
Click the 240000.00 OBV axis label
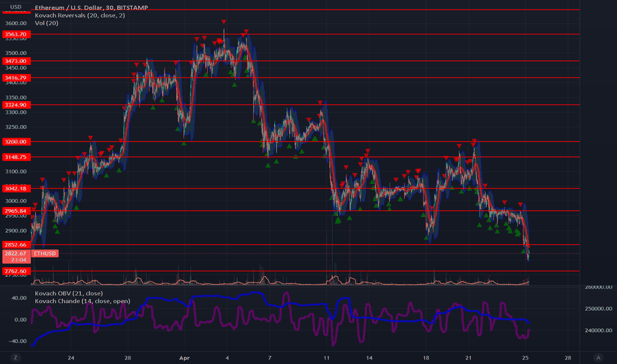pos(598,330)
